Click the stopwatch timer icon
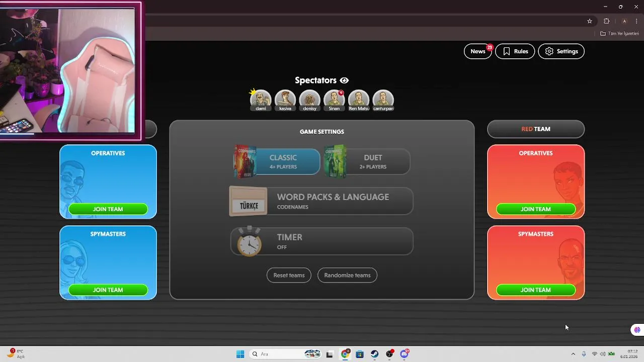 250,241
